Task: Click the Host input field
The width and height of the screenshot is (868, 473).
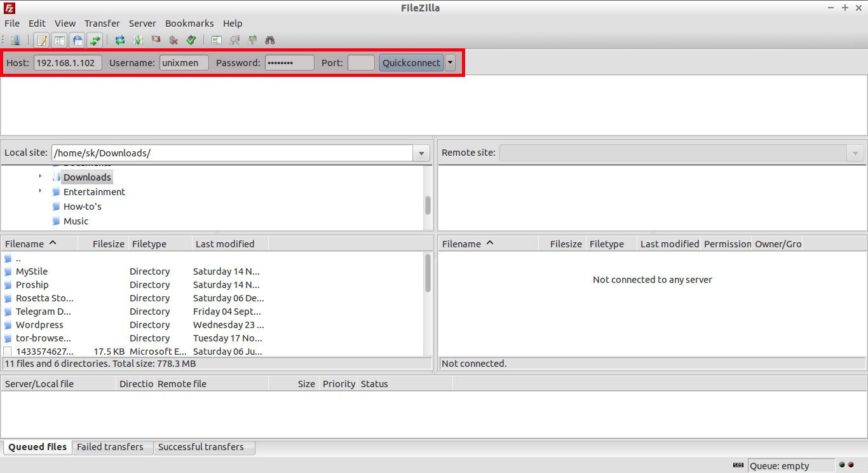Action: pyautogui.click(x=68, y=62)
